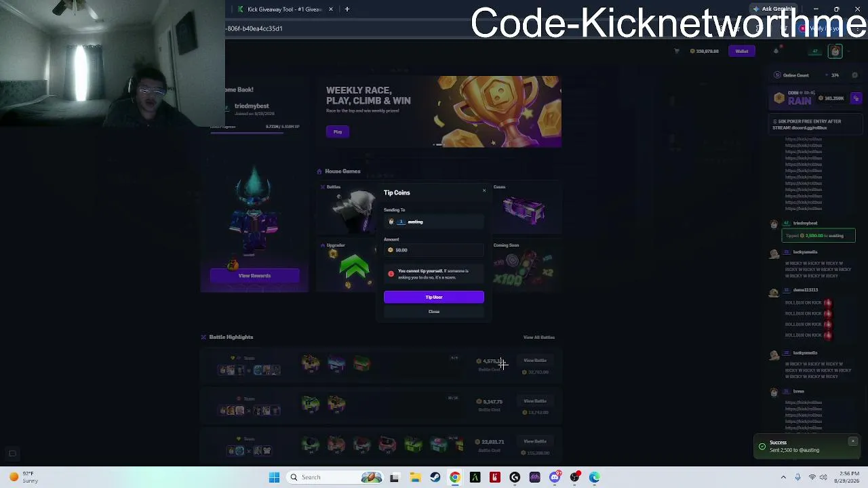Viewport: 868px width, 488px height.
Task: Open the View All Battles link
Action: pyautogui.click(x=539, y=337)
